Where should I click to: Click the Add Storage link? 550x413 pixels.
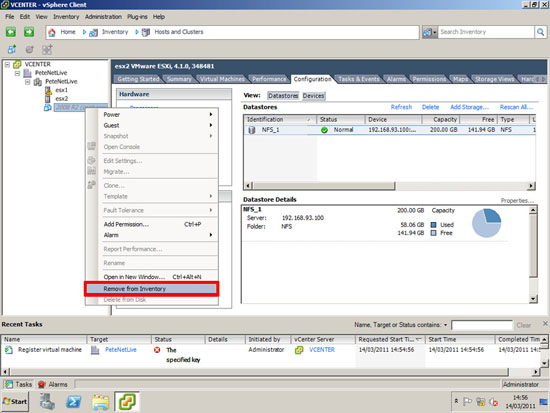(x=469, y=107)
